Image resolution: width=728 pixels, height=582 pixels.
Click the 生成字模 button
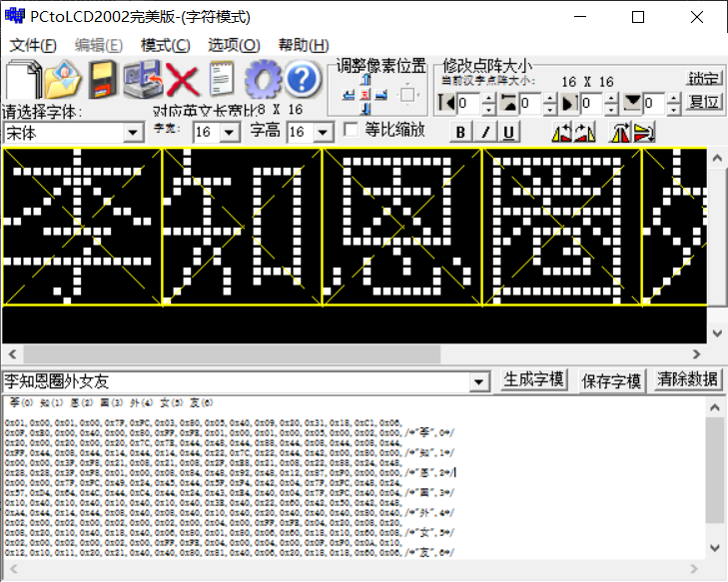coord(534,380)
